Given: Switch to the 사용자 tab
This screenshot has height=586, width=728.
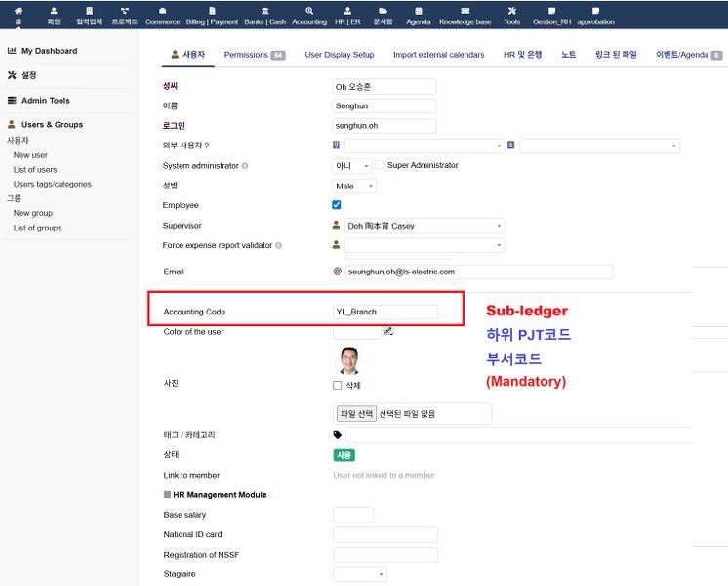Looking at the screenshot, I should (188, 55).
